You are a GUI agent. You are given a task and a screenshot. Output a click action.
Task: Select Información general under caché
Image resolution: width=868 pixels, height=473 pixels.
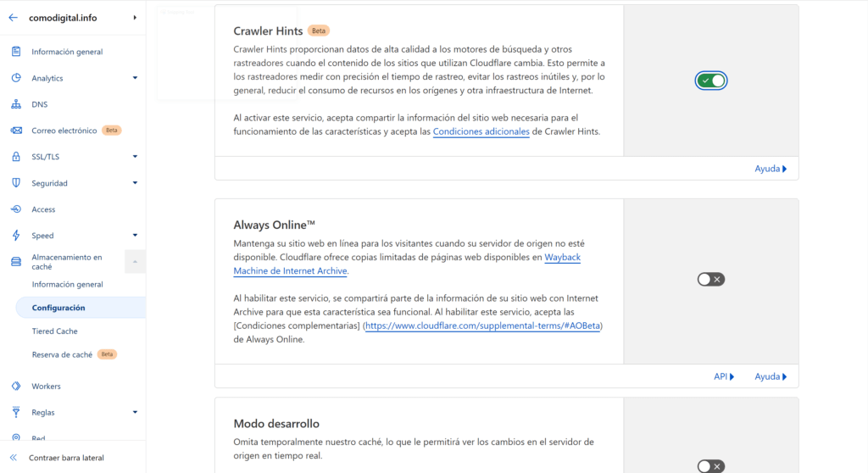point(68,284)
